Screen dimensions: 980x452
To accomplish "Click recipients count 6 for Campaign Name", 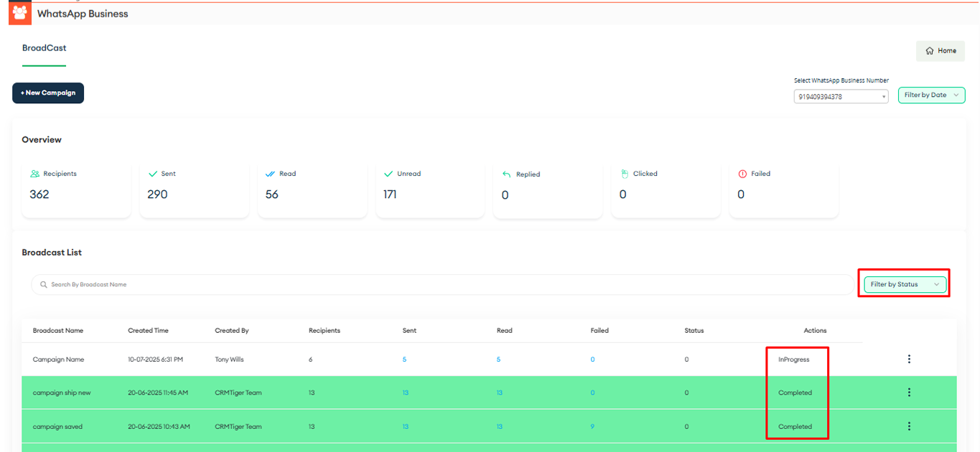I will [x=311, y=359].
